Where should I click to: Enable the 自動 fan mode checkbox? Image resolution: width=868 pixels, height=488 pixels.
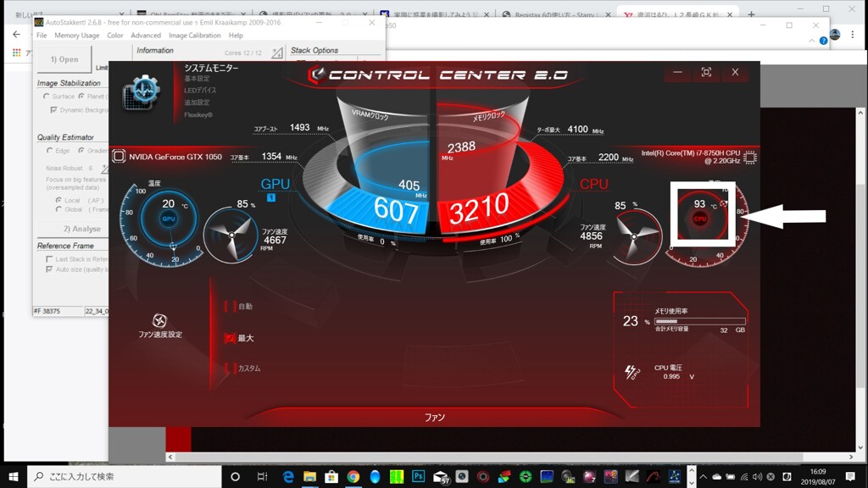231,306
